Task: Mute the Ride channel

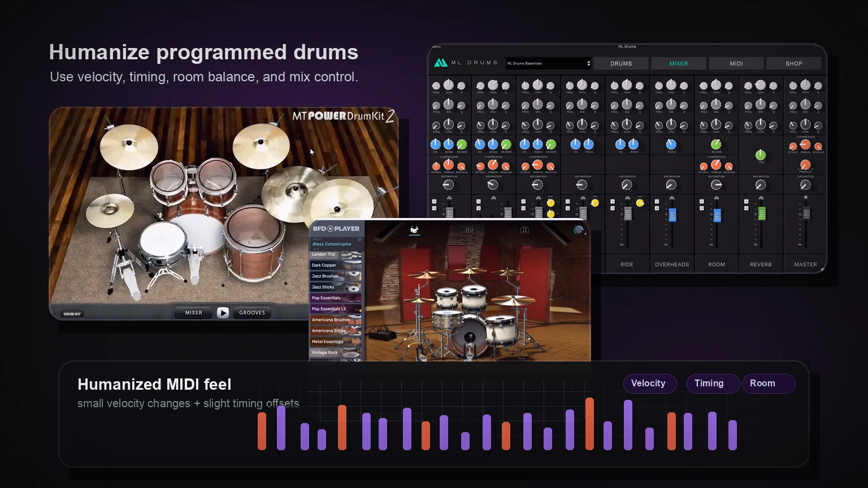Action: click(613, 208)
